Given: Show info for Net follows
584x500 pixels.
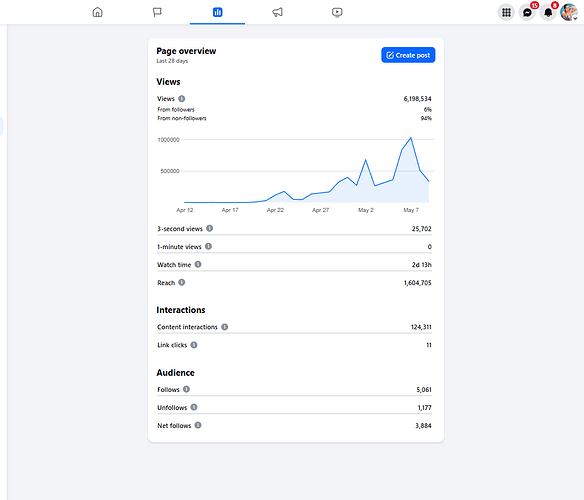Looking at the screenshot, I should coord(198,425).
